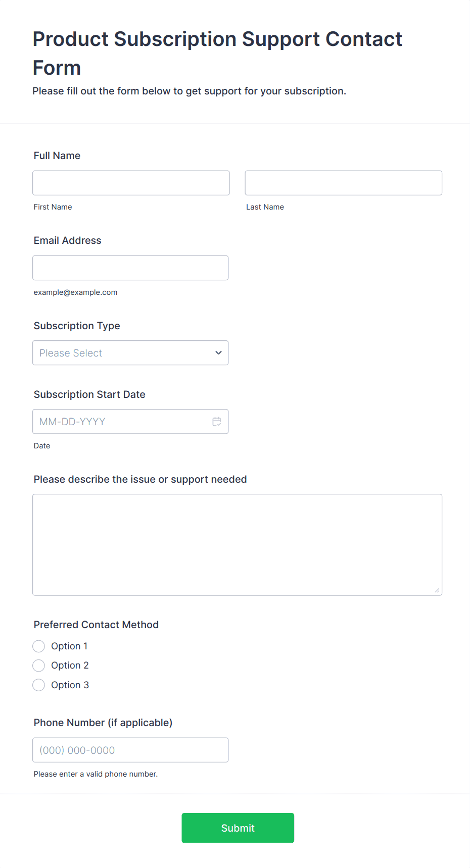Click the Email Address input field

click(130, 268)
